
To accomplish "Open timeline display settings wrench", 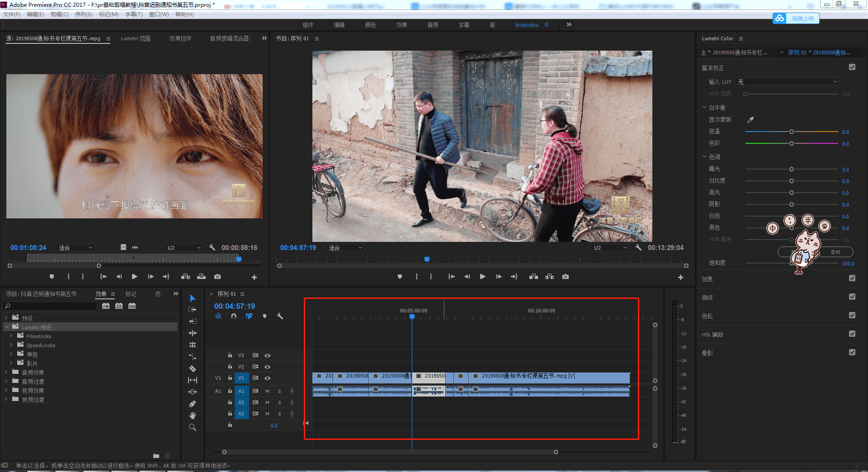I will point(280,316).
